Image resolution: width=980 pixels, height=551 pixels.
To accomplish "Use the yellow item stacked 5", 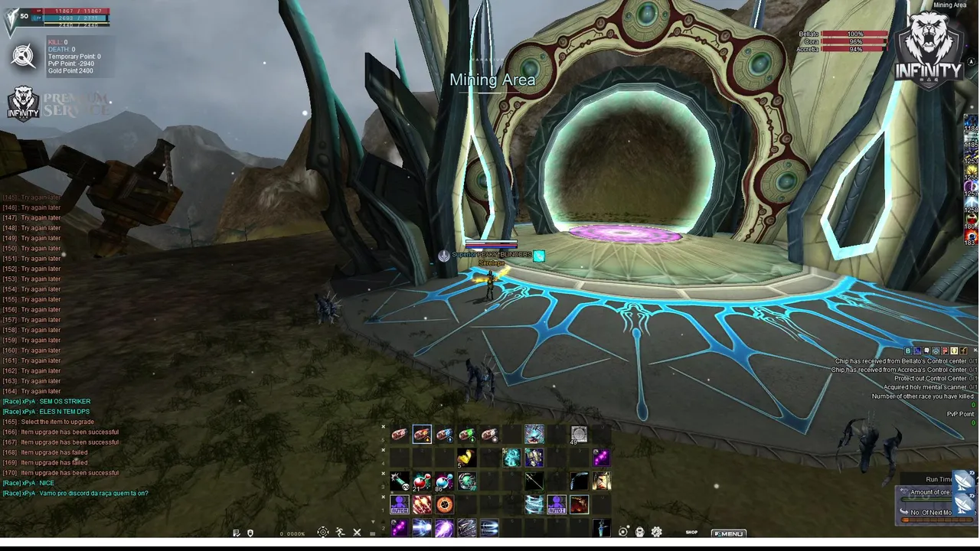I will (467, 458).
